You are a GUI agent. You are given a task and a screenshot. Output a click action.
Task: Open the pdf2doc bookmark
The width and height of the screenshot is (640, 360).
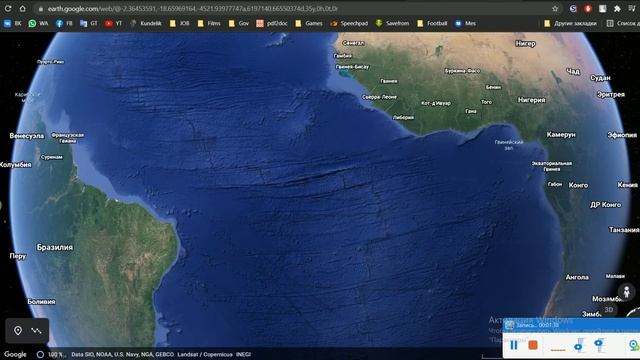click(x=272, y=24)
